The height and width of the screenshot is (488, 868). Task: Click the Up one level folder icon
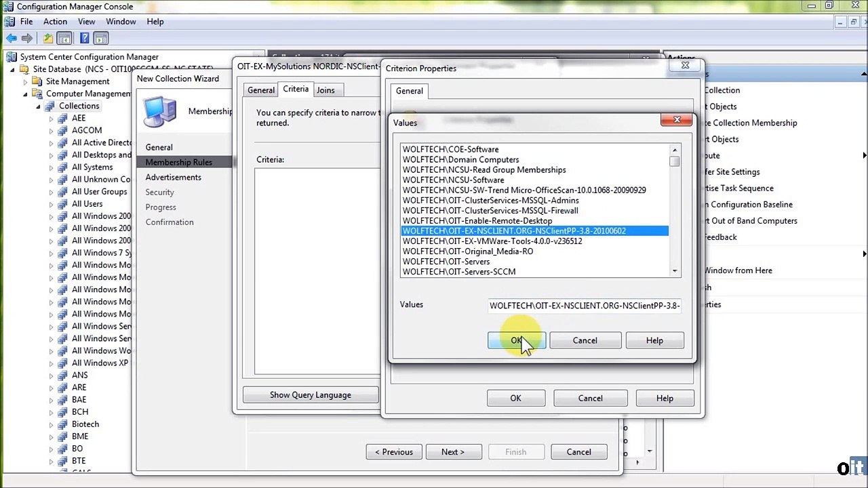[47, 39]
